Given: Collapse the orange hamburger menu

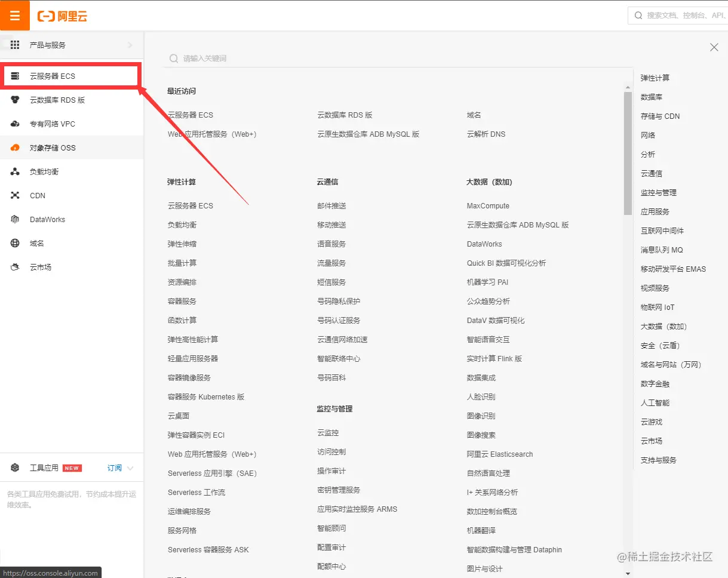Looking at the screenshot, I should [15, 16].
